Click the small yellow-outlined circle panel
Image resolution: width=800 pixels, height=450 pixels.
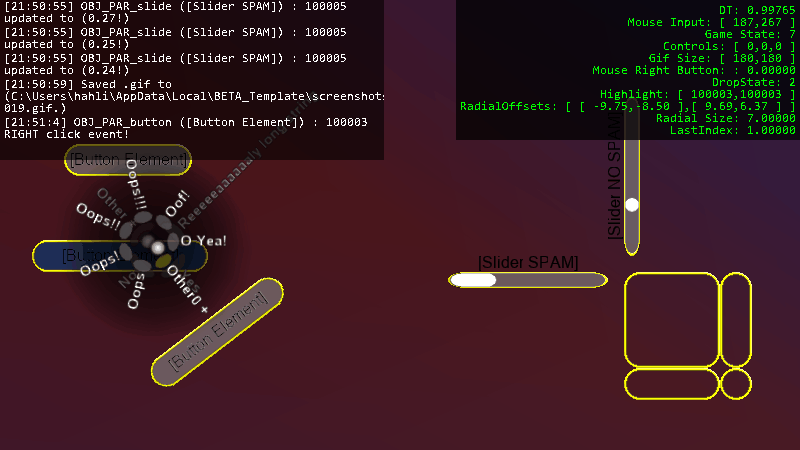click(736, 384)
